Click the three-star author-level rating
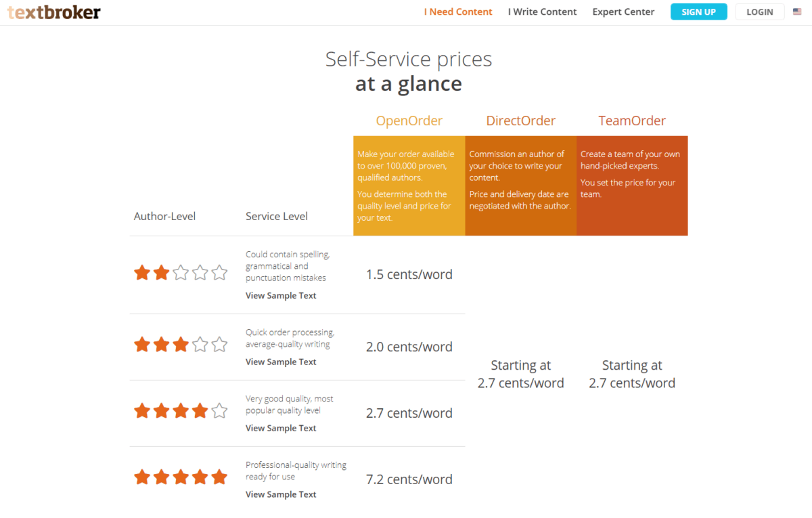Viewport: 812px width, 518px height. (181, 345)
